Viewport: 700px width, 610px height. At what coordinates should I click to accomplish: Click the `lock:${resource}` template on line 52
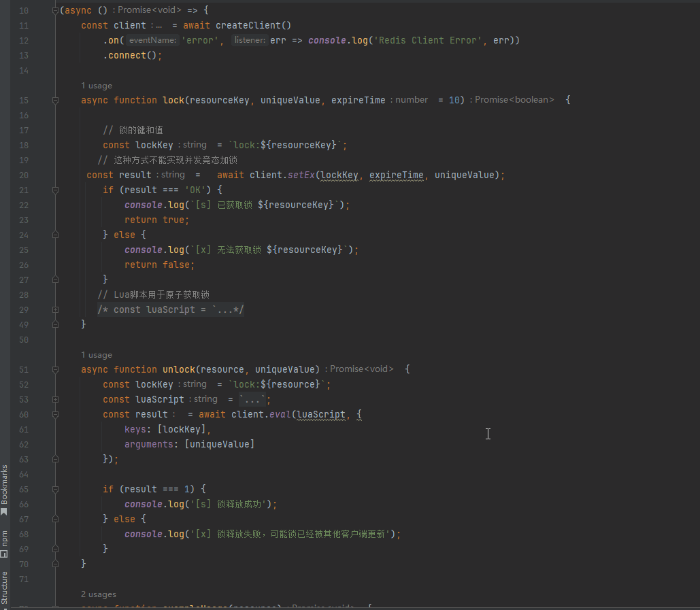(277, 385)
